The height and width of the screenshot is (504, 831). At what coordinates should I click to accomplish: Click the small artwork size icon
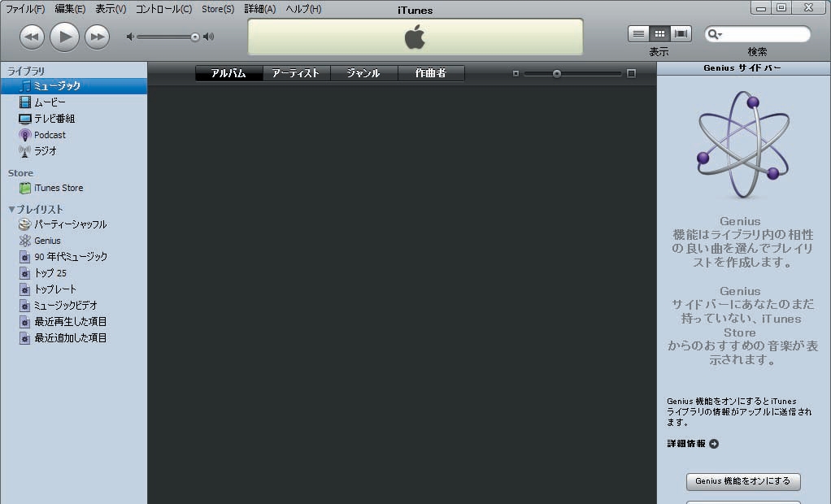point(516,74)
